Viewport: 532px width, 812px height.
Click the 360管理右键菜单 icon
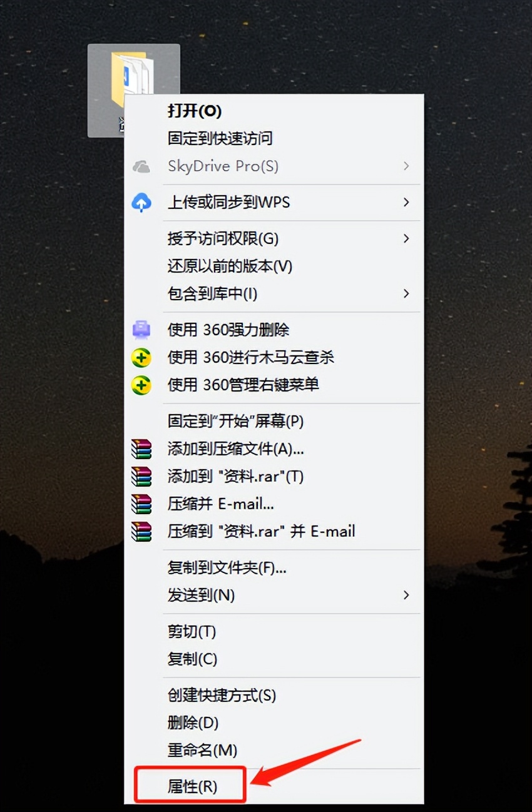141,385
